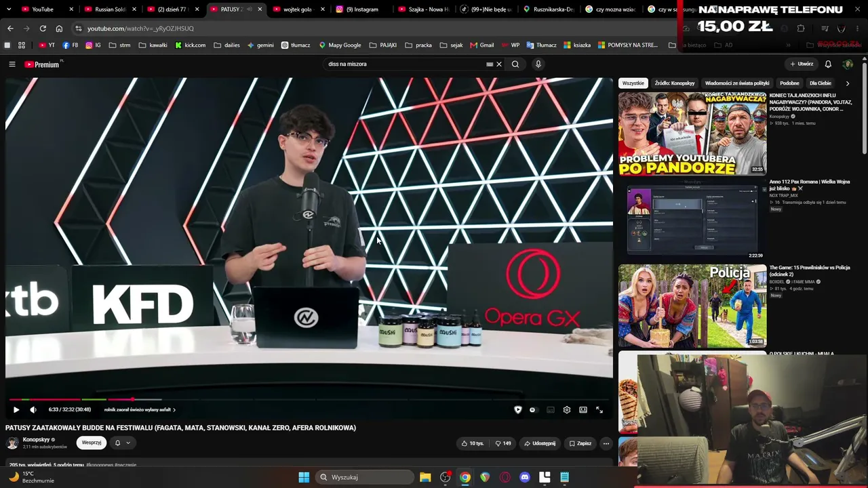Mute the video with the speaker icon
The image size is (868, 488).
[33, 409]
